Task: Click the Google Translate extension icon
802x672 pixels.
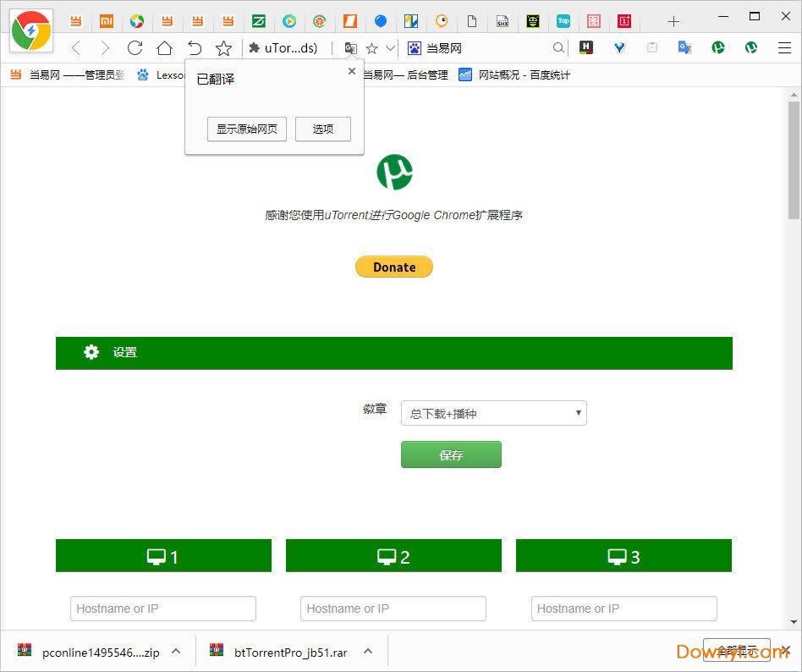Action: click(684, 48)
